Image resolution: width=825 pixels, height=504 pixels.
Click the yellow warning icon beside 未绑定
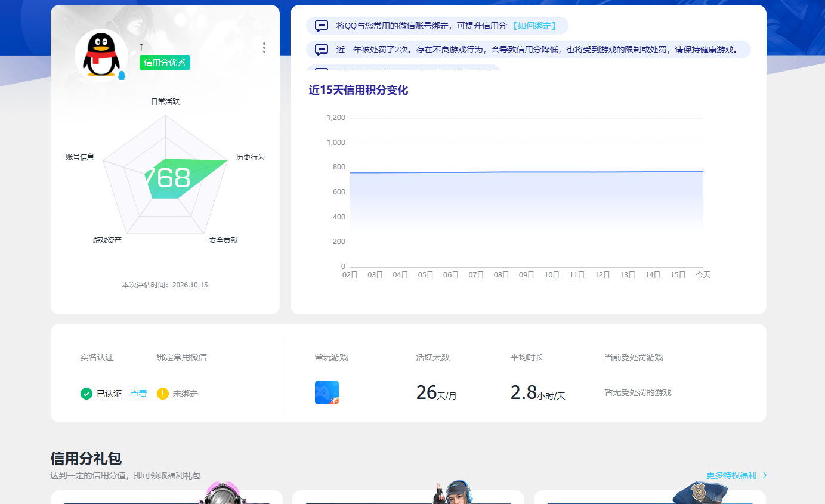[163, 394]
